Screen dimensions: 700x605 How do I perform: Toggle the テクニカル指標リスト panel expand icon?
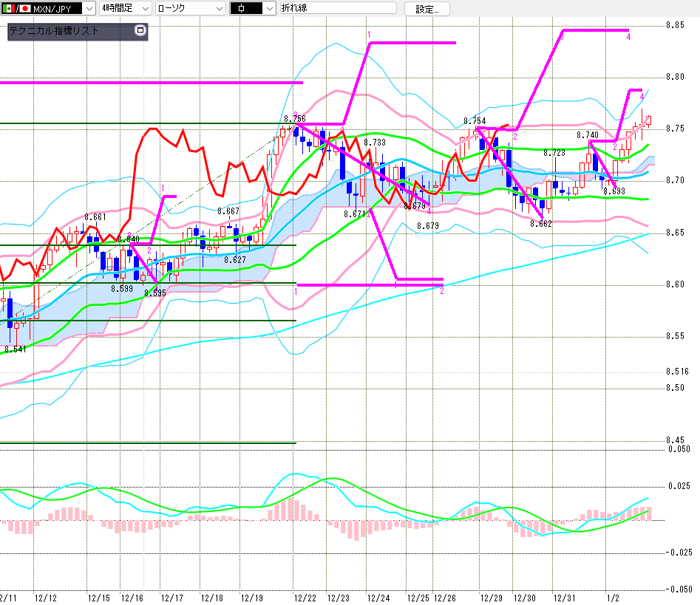click(140, 31)
